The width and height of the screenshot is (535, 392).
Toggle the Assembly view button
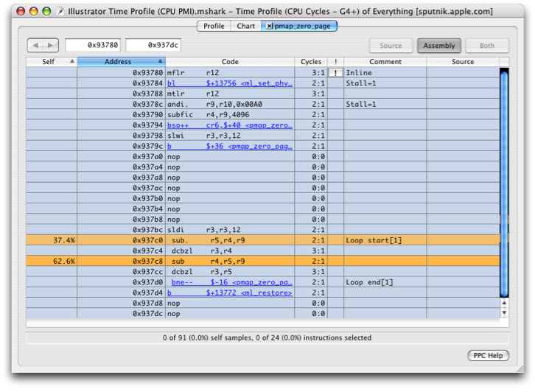[439, 46]
